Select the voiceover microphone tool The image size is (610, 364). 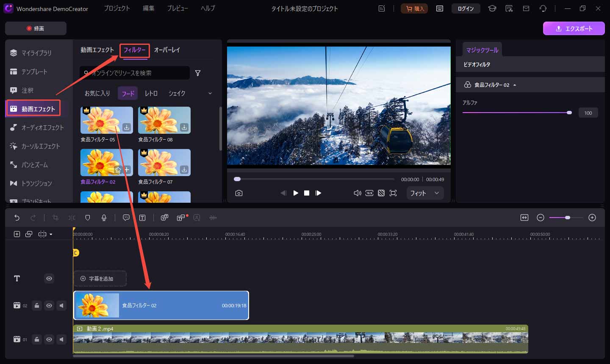[x=104, y=217]
